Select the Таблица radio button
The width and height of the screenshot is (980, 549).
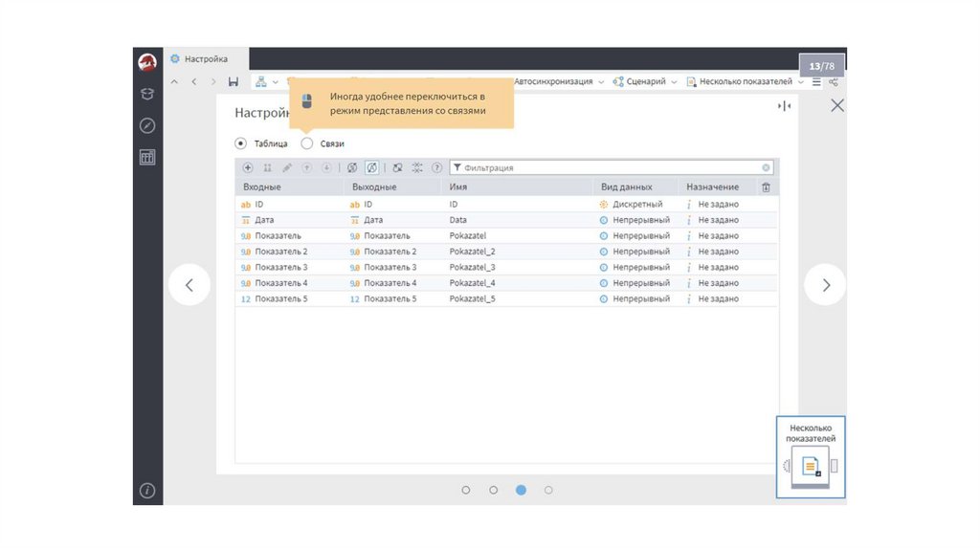[240, 143]
